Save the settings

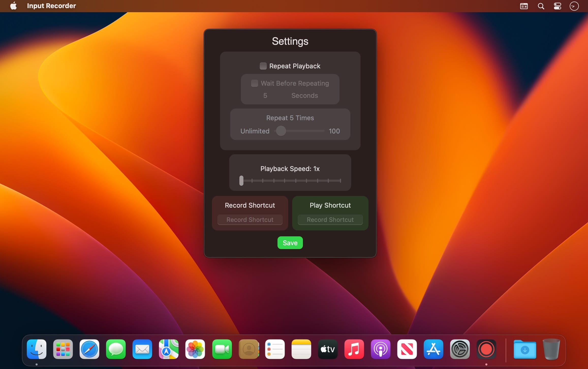(x=290, y=243)
